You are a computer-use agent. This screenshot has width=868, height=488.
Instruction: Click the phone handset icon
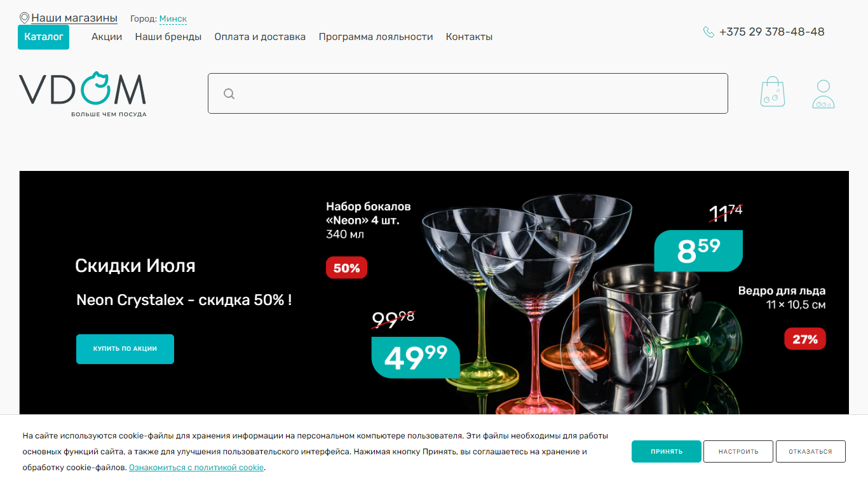click(x=709, y=32)
